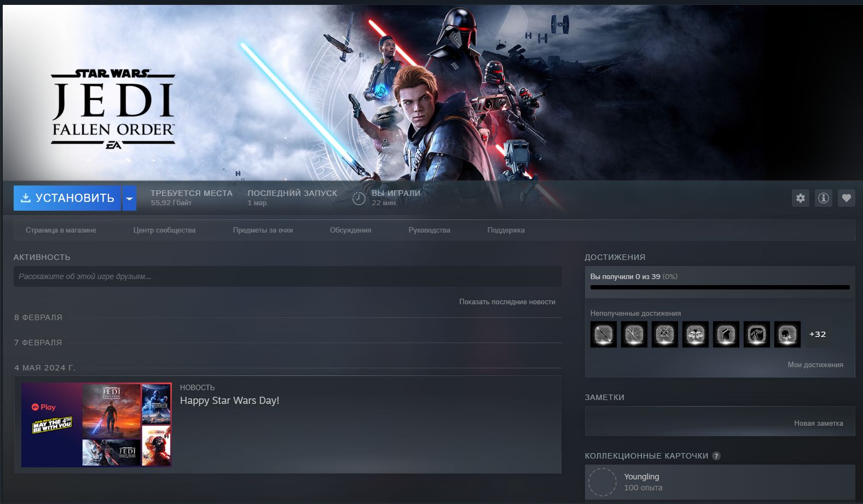The image size is (863, 504).
Task: Click the Требуется места 55,92 Гбайт text
Action: coord(192,198)
